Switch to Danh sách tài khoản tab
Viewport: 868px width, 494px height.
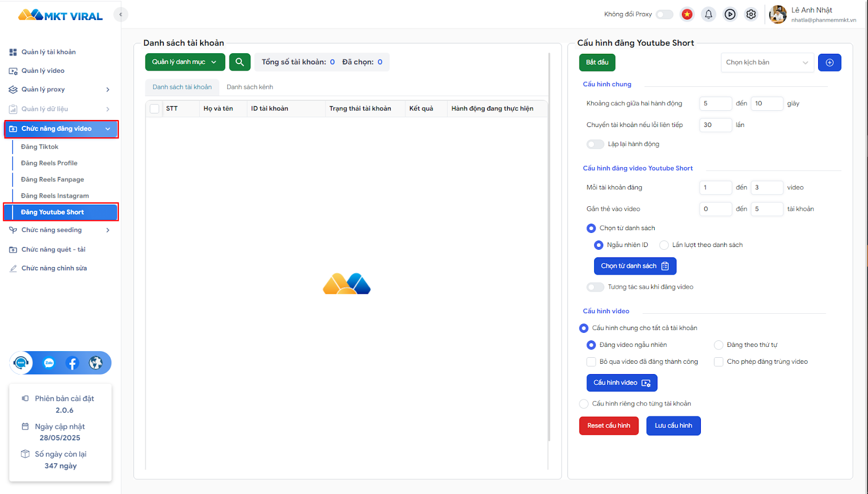point(182,87)
